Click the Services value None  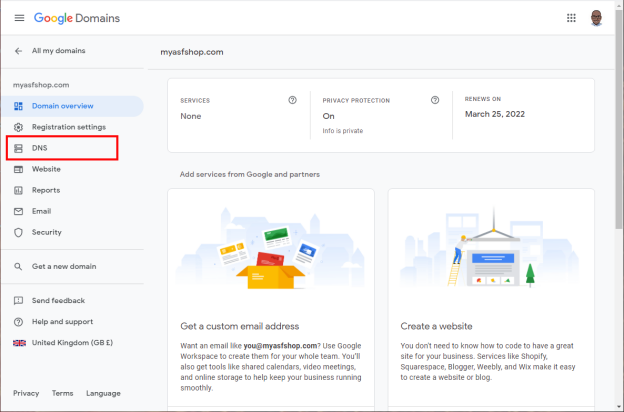[x=191, y=116]
